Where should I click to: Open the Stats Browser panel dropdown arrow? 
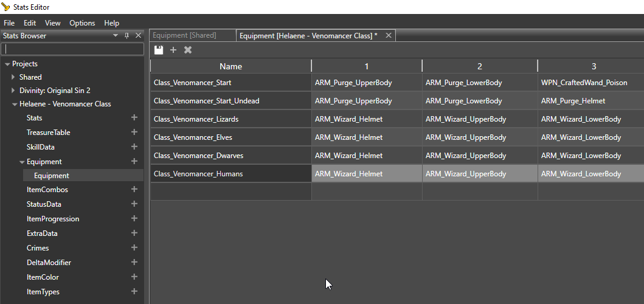[x=116, y=36]
